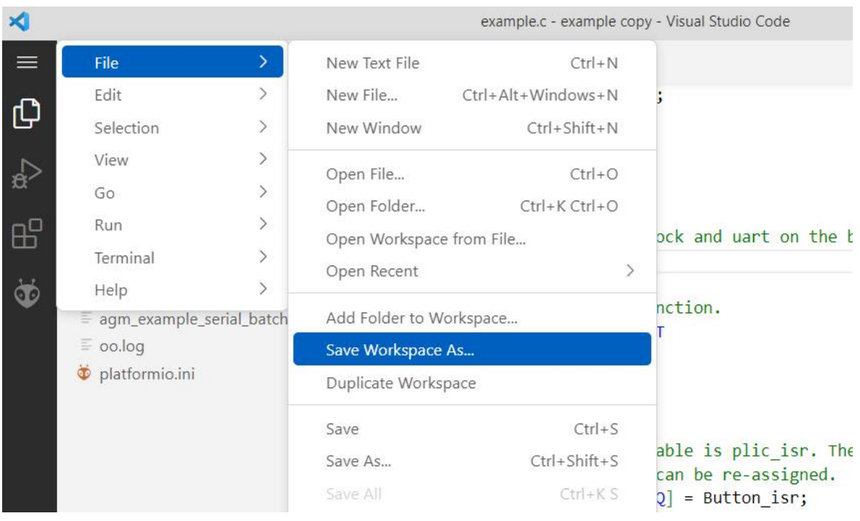Choose Open Recent
The height and width of the screenshot is (521, 860).
click(x=472, y=271)
